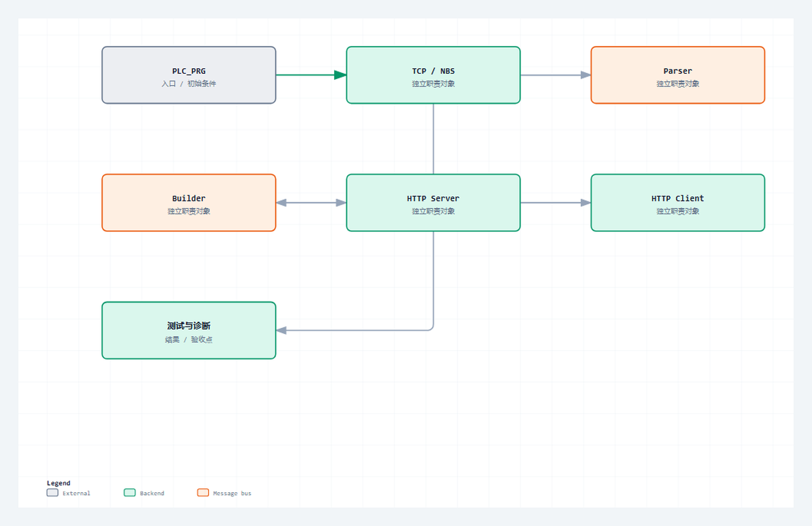Click the "External" legend label
Image resolution: width=812 pixels, height=526 pixels.
(x=76, y=494)
